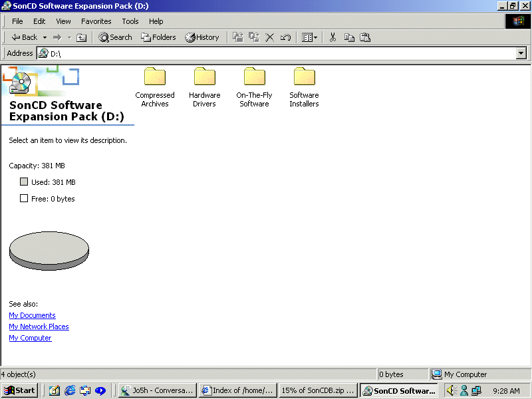Open the Favorites menu
532x399 pixels.
click(x=96, y=21)
